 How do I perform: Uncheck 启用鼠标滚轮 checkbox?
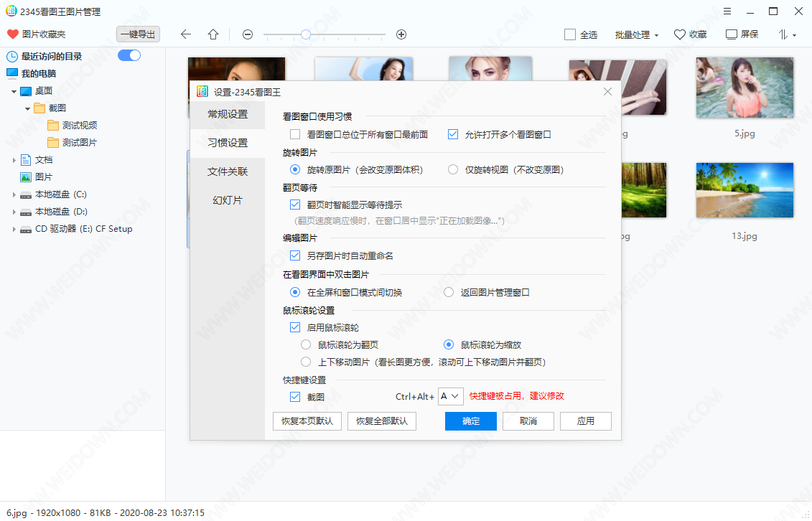tap(295, 327)
